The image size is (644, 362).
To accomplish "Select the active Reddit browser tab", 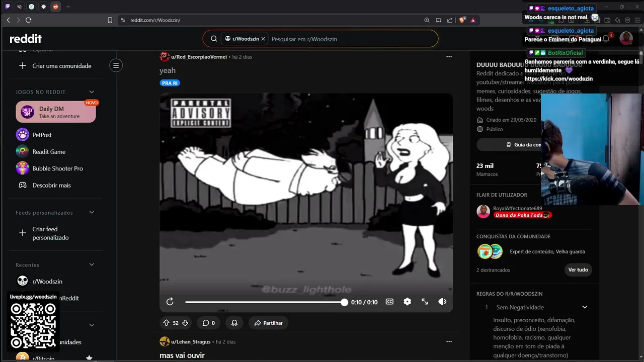I will point(55,7).
